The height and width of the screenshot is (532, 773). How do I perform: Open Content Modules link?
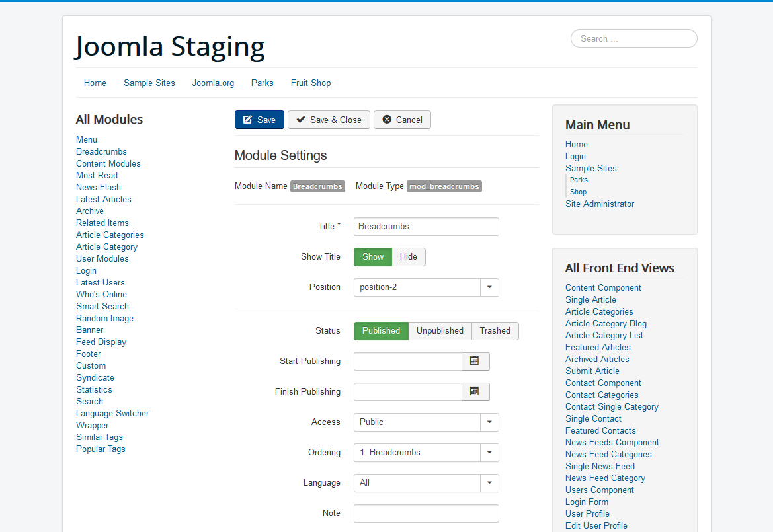pos(108,163)
